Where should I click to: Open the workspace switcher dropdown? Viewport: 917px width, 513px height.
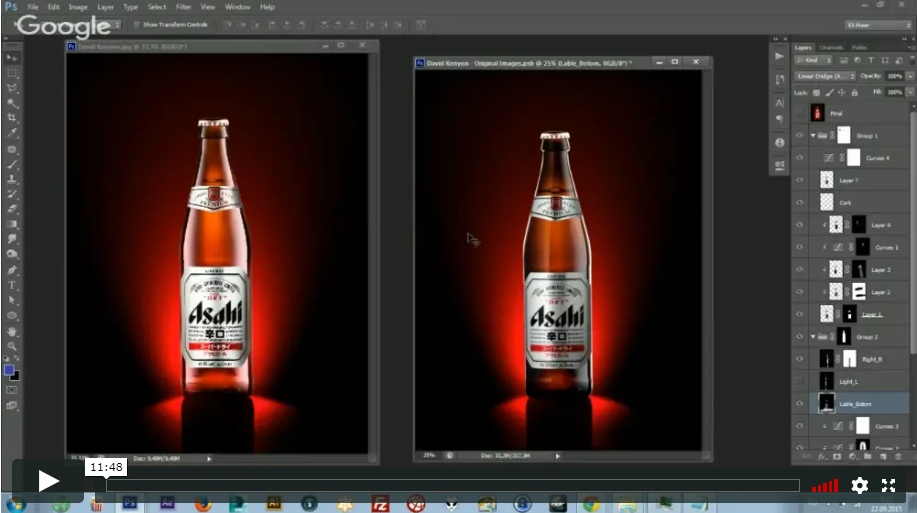[x=878, y=25]
